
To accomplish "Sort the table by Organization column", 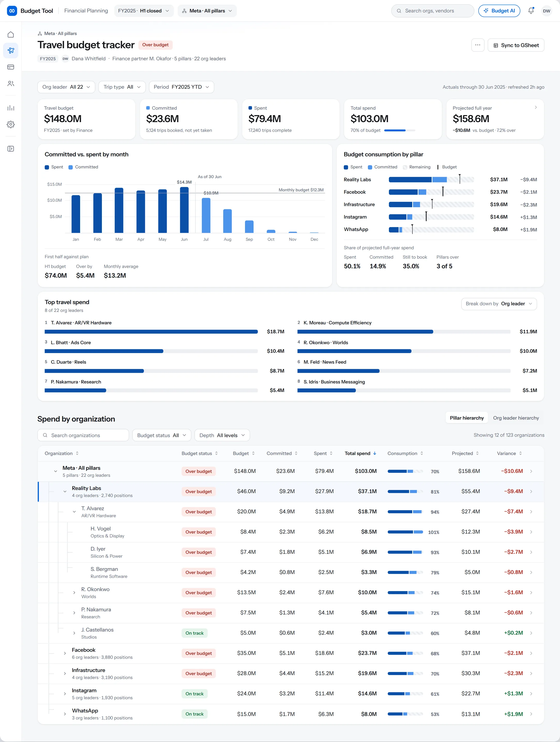I will [62, 453].
